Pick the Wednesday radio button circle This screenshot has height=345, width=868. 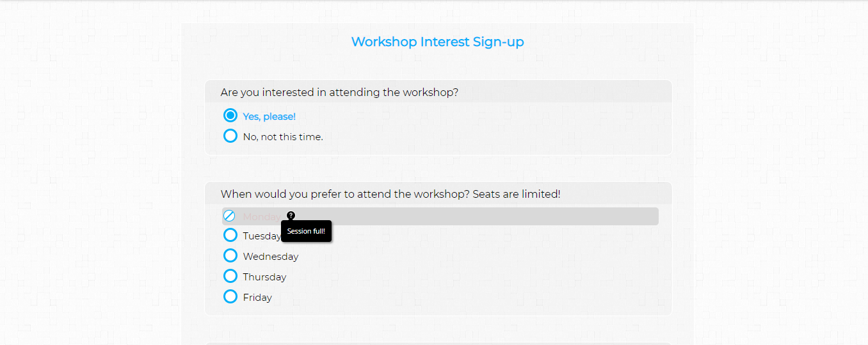tap(230, 255)
